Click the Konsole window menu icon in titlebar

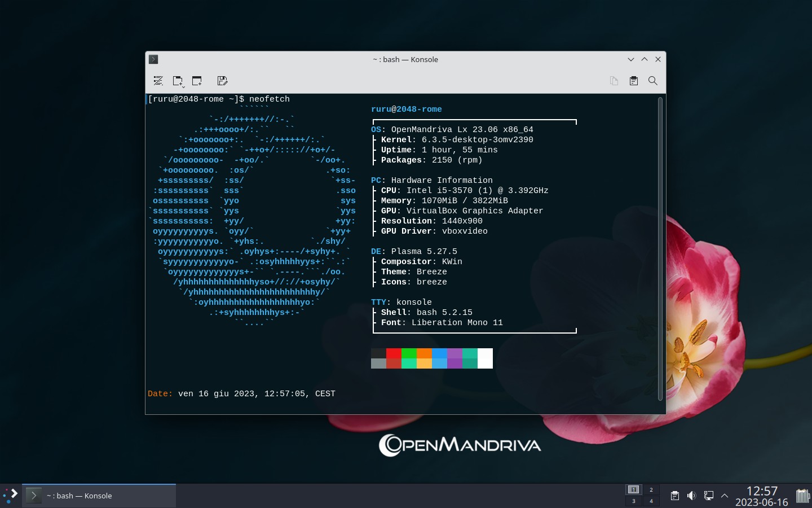coord(153,59)
